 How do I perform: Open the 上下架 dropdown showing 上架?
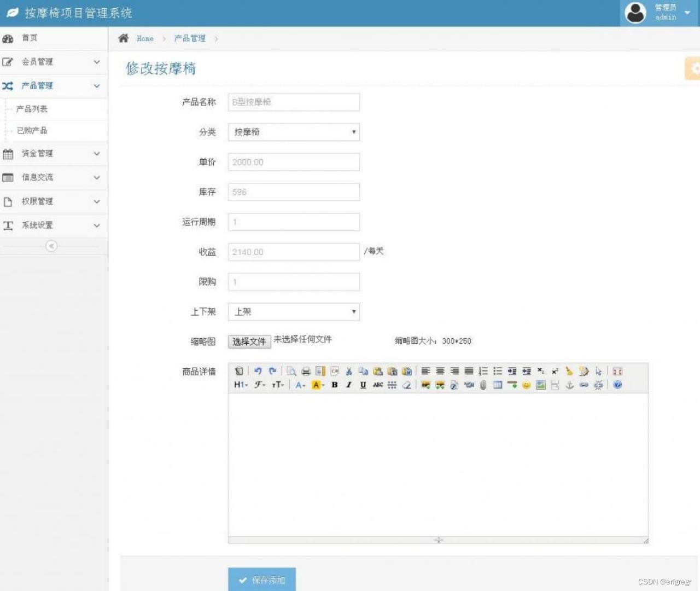(293, 311)
